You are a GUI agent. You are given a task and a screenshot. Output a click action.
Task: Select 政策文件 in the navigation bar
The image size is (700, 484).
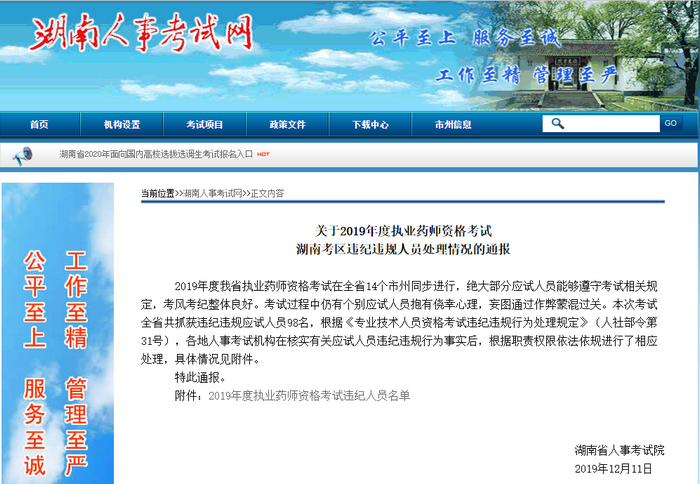pos(288,125)
